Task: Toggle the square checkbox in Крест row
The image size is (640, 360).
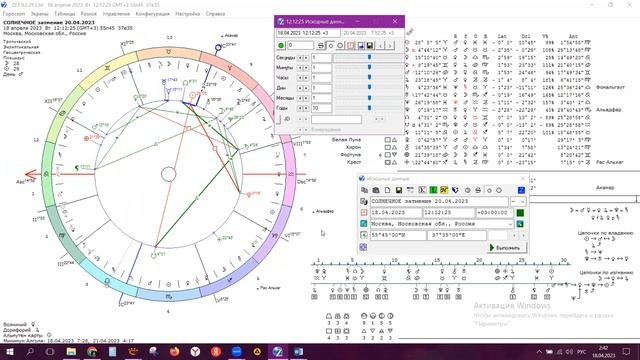Action: [388, 162]
